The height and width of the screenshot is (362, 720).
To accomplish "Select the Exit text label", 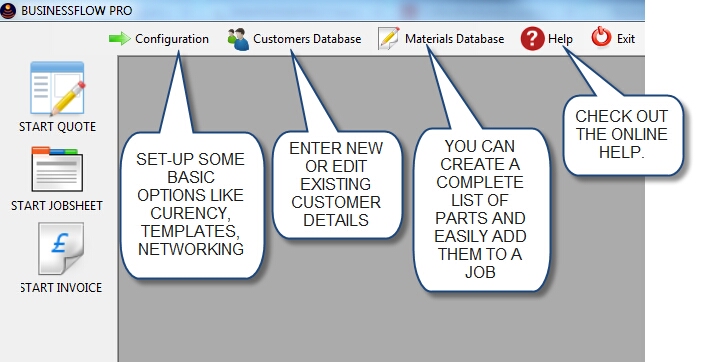I will pos(626,39).
